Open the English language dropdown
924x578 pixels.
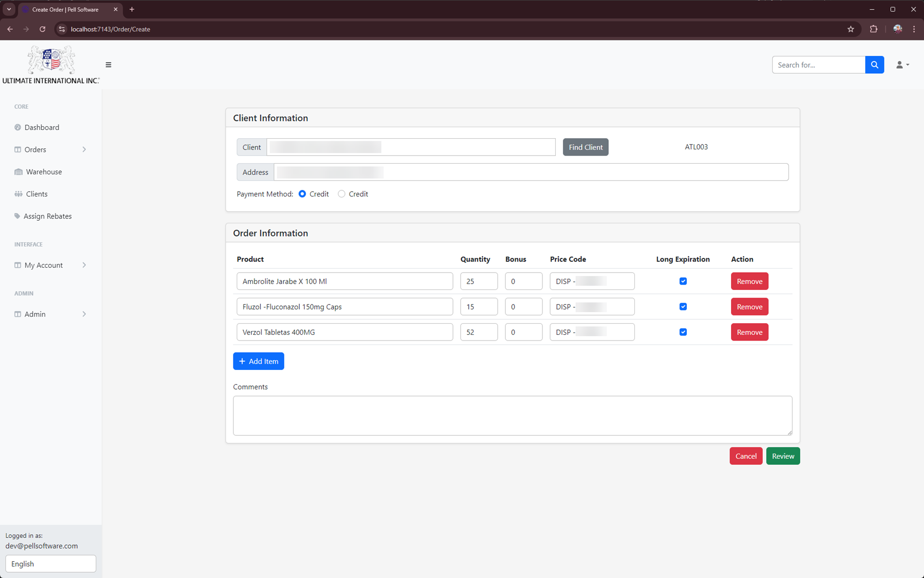coord(51,564)
